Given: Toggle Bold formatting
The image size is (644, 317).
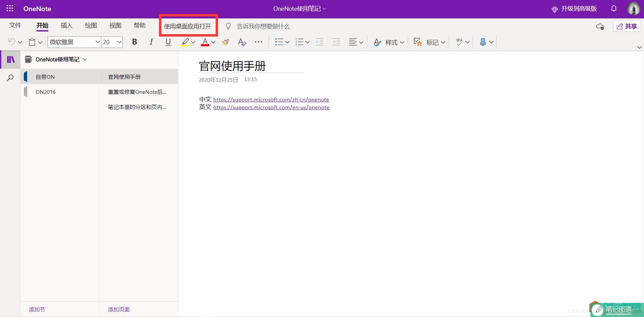Looking at the screenshot, I should click(135, 42).
